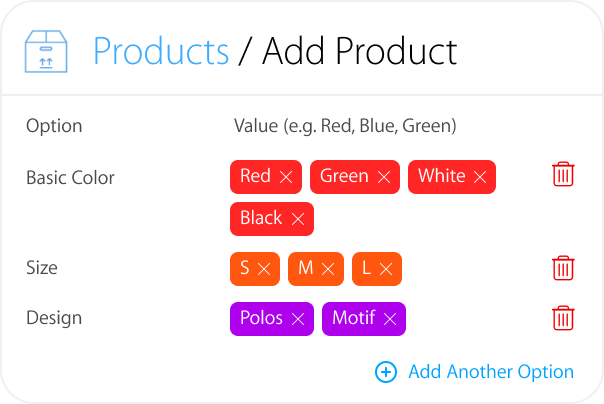
Task: Remove the Polos design tag
Action: pos(298,319)
